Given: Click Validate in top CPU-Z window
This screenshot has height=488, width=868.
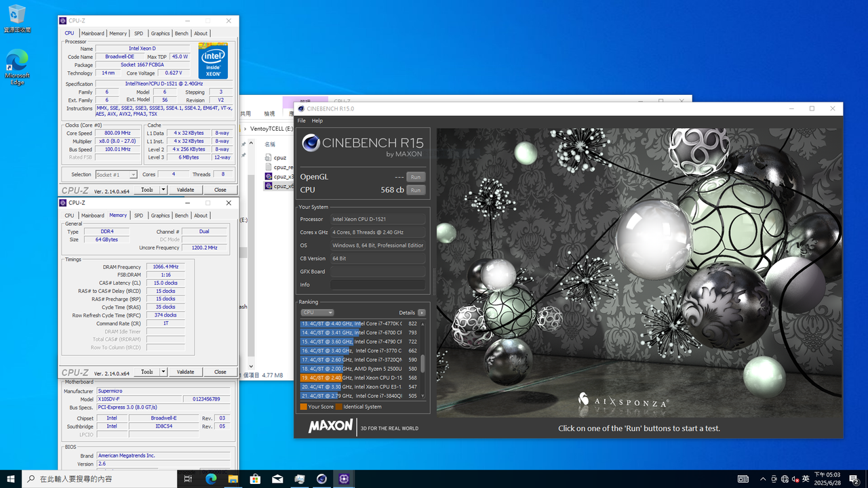Looking at the screenshot, I should (185, 190).
